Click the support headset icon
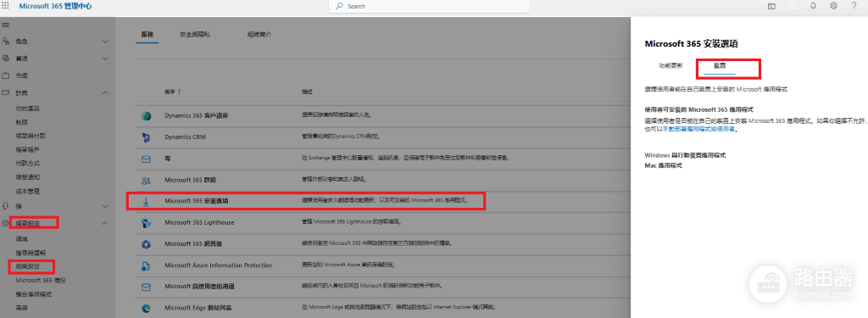 click(x=6, y=206)
